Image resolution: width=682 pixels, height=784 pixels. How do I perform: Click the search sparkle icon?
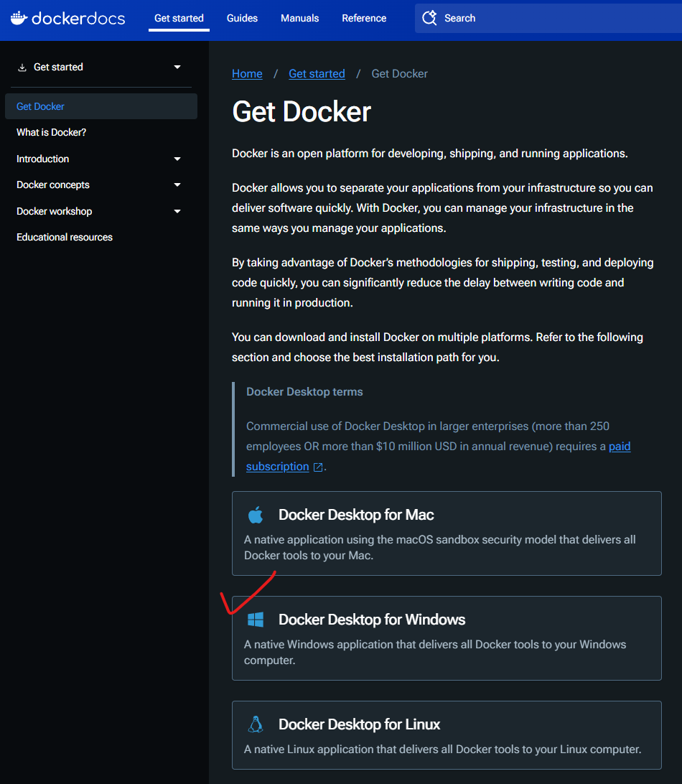pyautogui.click(x=429, y=18)
